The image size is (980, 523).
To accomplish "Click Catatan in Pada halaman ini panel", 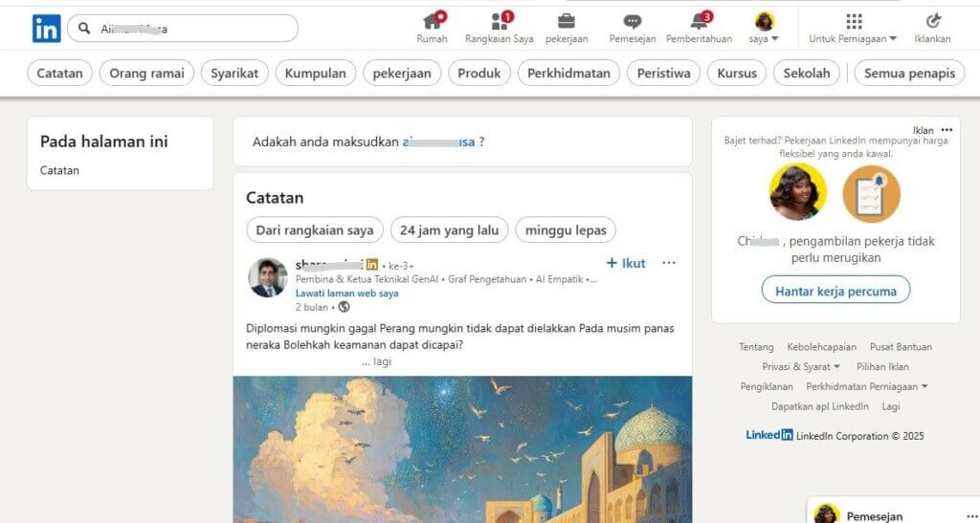I will coord(59,170).
